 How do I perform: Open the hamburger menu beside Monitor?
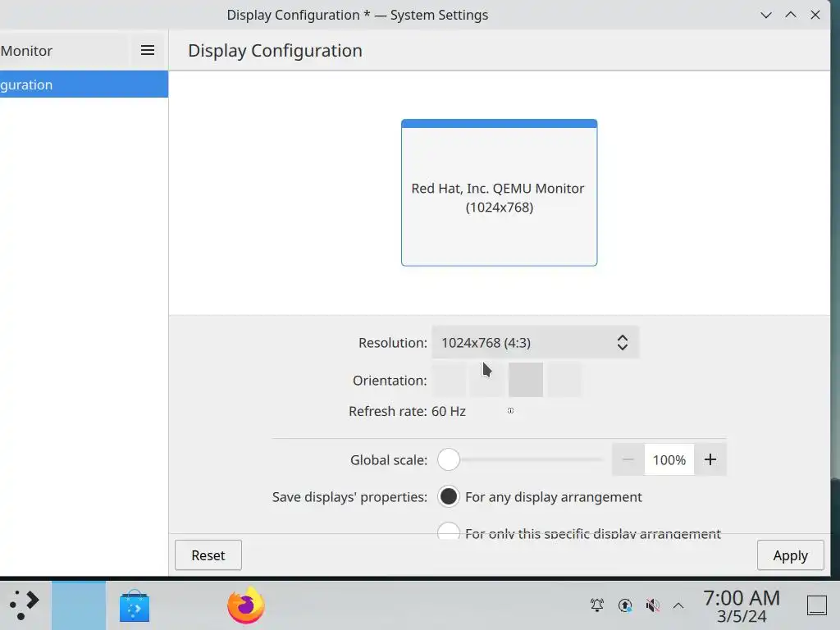(148, 50)
